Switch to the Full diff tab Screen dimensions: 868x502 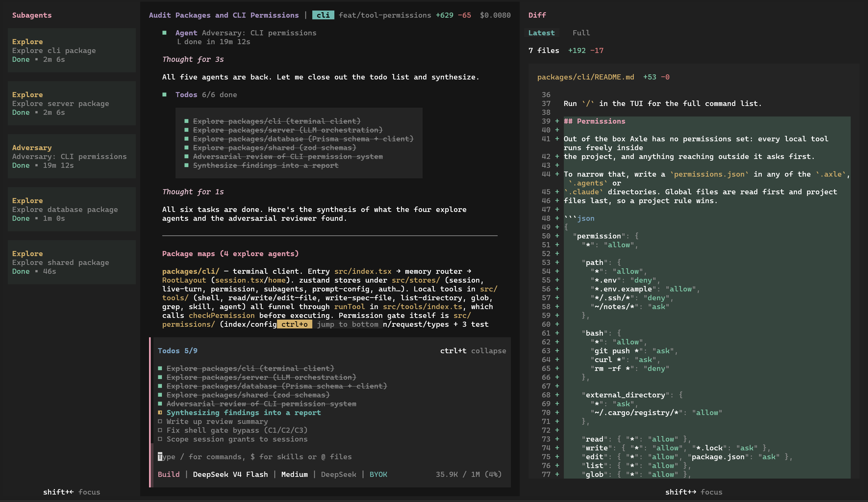click(x=581, y=33)
